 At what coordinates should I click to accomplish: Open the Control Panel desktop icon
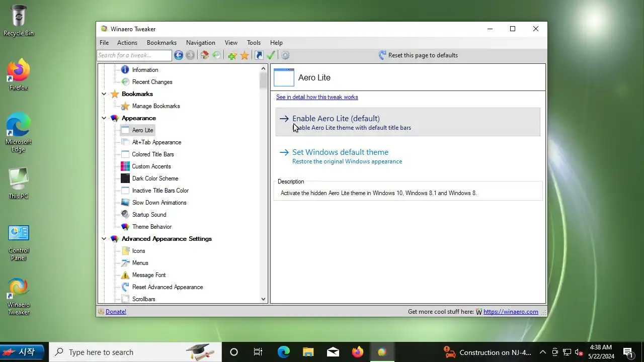click(19, 243)
